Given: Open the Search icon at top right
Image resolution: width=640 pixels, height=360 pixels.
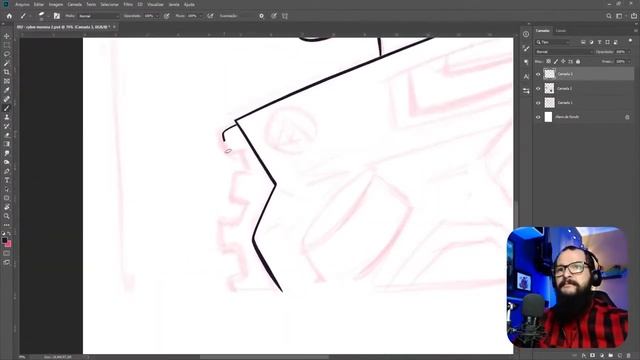Looking at the screenshot, I should (x=609, y=16).
